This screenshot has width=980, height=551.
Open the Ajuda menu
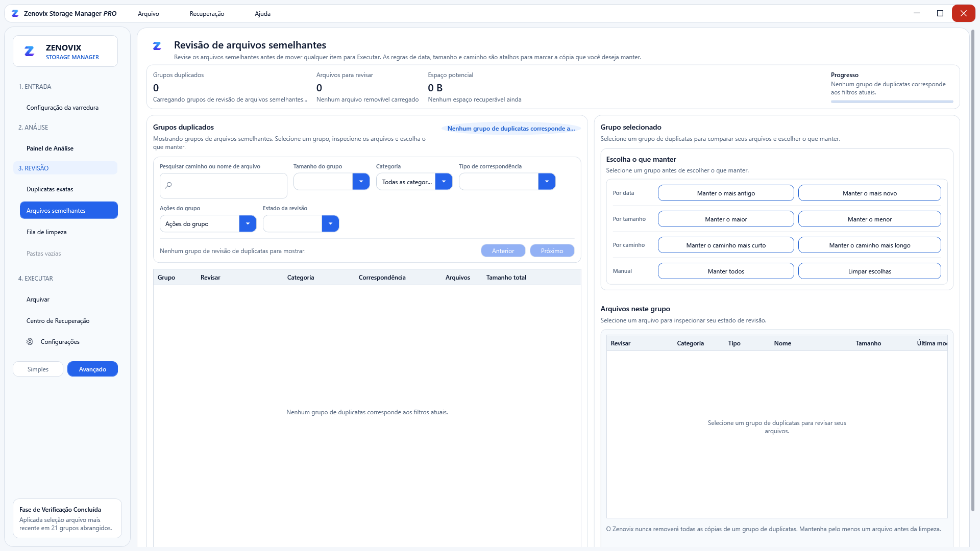[262, 14]
